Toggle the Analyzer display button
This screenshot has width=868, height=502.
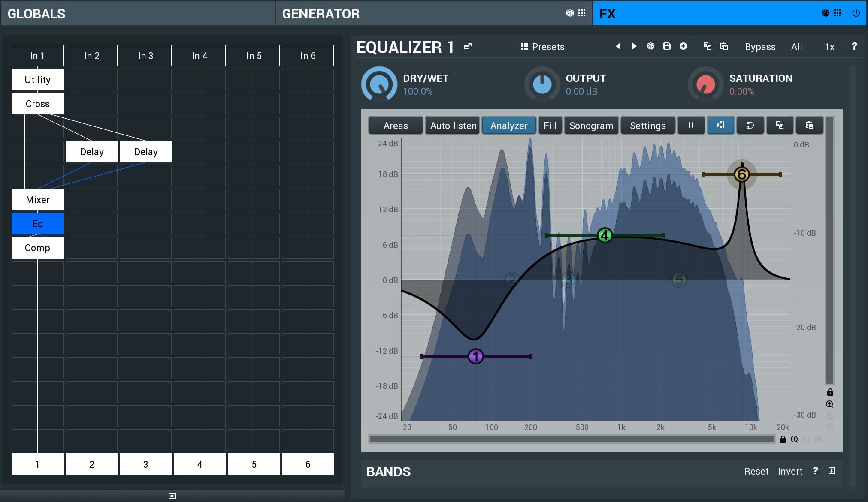(x=508, y=126)
